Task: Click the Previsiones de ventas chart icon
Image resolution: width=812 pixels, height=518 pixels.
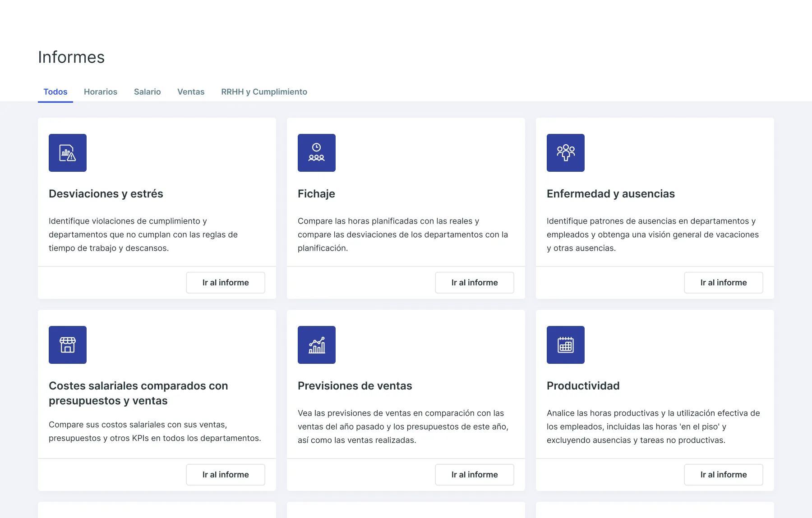Action: click(x=317, y=345)
